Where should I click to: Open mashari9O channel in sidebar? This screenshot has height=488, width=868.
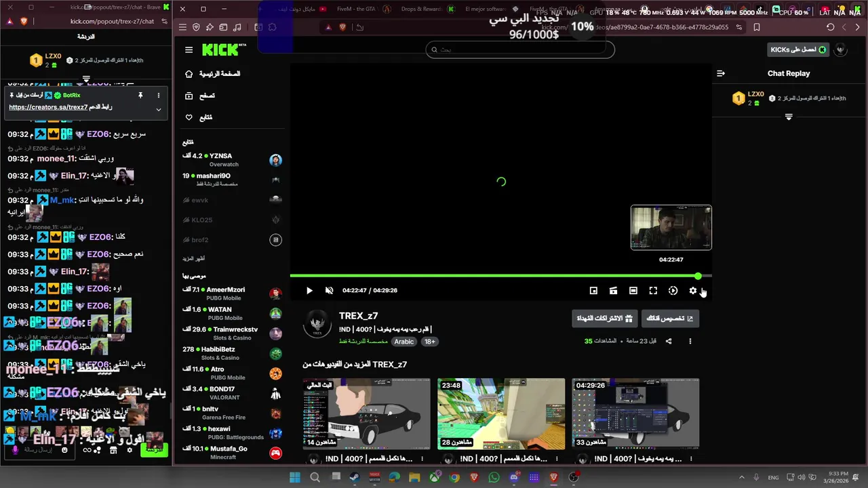(232, 180)
